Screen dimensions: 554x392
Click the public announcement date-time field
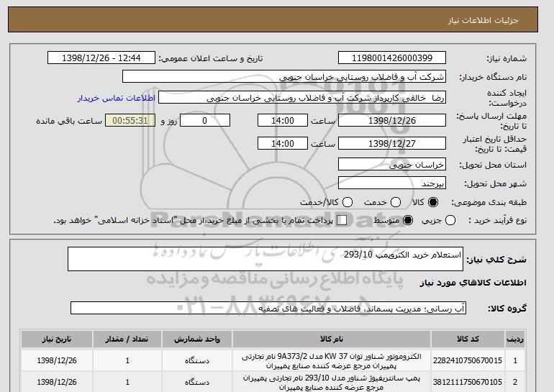[x=101, y=58]
